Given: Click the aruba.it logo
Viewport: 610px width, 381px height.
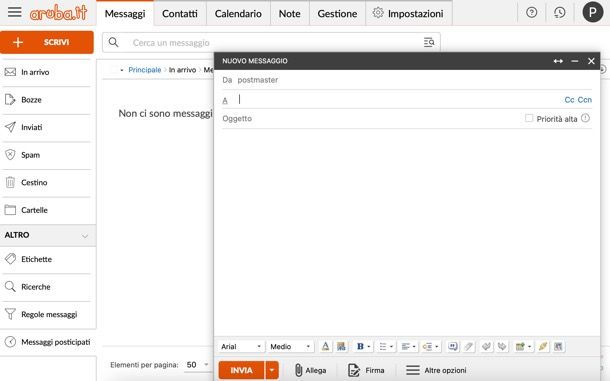Looking at the screenshot, I should click(58, 13).
